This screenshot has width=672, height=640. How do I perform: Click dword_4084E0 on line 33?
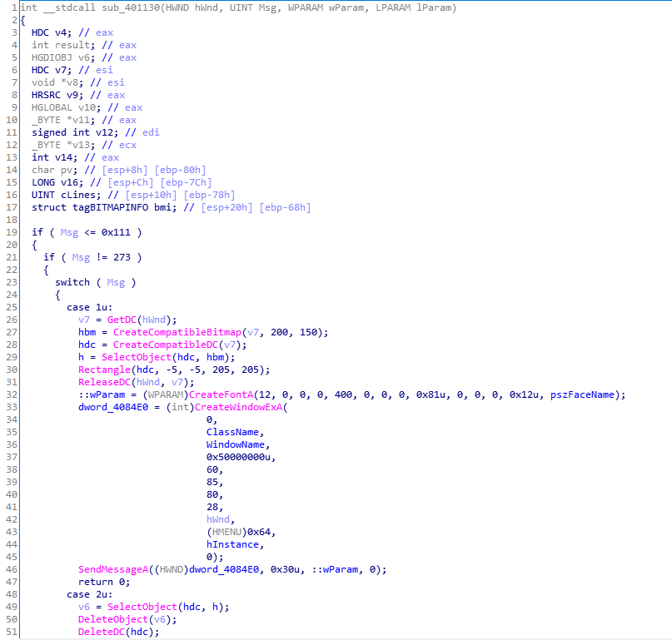[113, 407]
